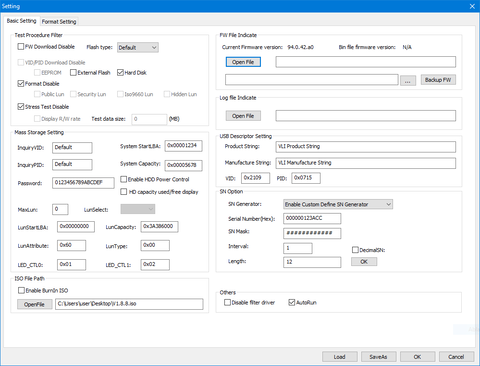
Task: Open the LunSelect dropdown
Action: pos(138,209)
